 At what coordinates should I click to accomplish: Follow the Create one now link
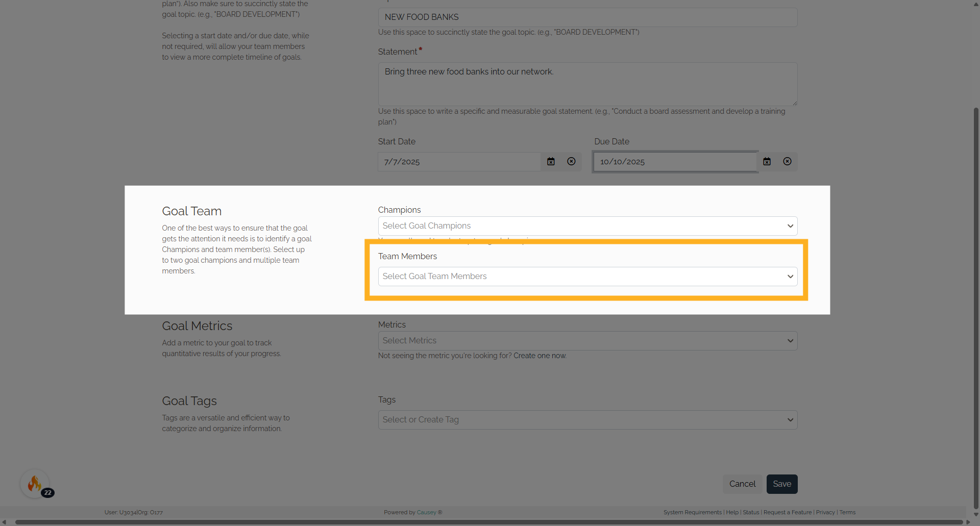540,356
